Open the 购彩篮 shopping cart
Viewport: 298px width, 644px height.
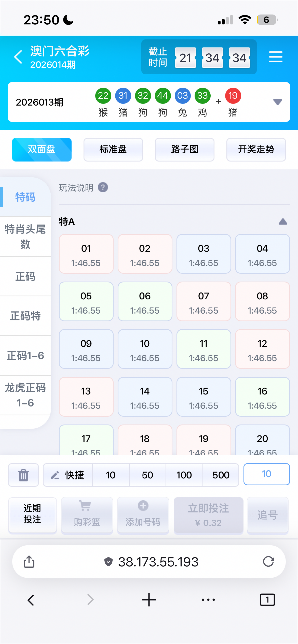coord(87,515)
